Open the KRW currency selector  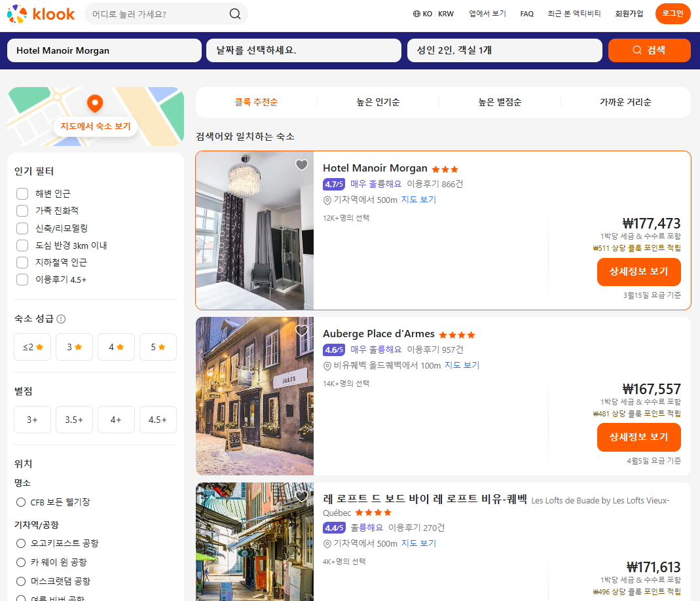(445, 14)
